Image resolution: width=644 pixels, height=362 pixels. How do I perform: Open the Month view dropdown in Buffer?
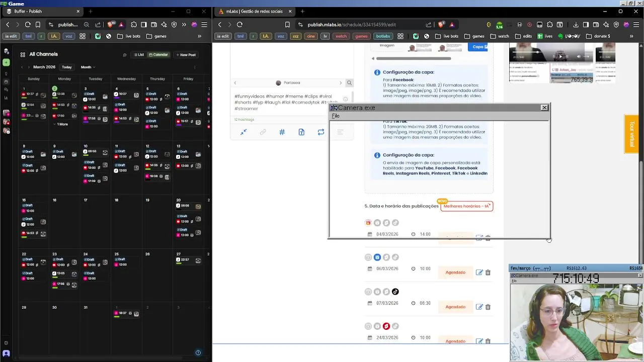click(88, 67)
